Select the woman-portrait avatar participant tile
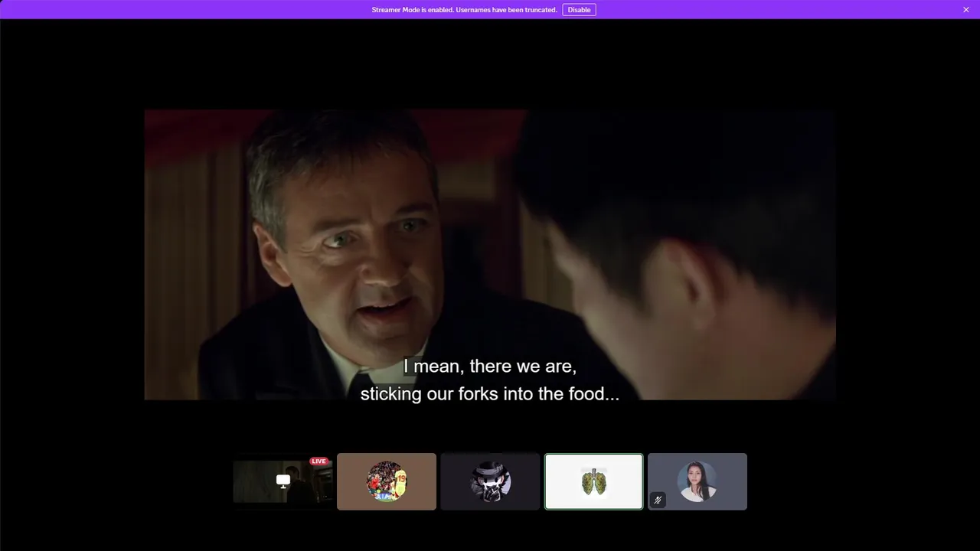 697,481
